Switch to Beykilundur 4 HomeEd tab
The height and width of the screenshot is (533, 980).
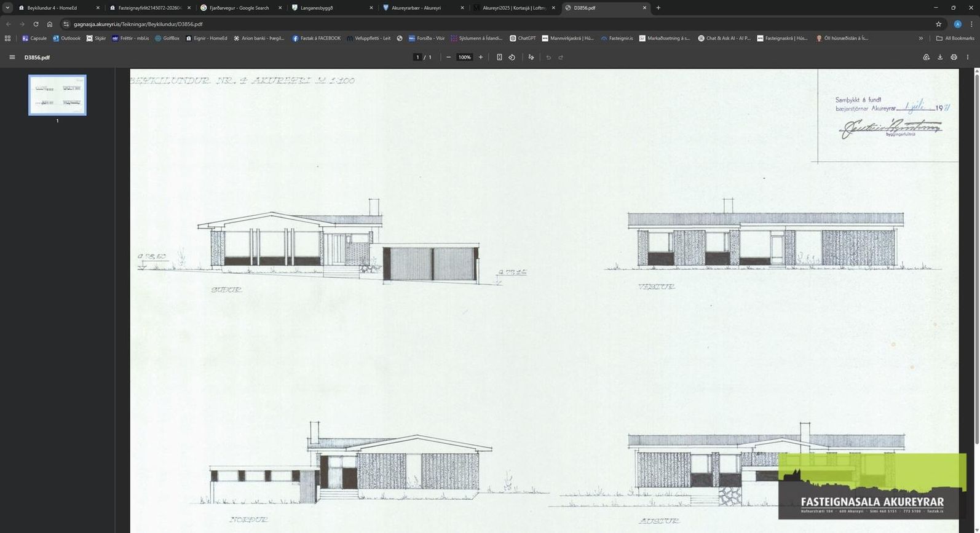coord(58,8)
